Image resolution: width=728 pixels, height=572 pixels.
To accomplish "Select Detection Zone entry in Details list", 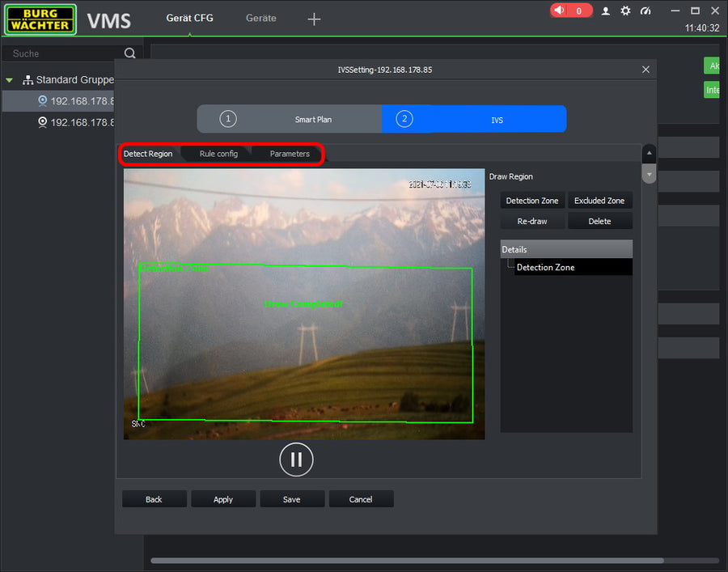I will tap(546, 267).
